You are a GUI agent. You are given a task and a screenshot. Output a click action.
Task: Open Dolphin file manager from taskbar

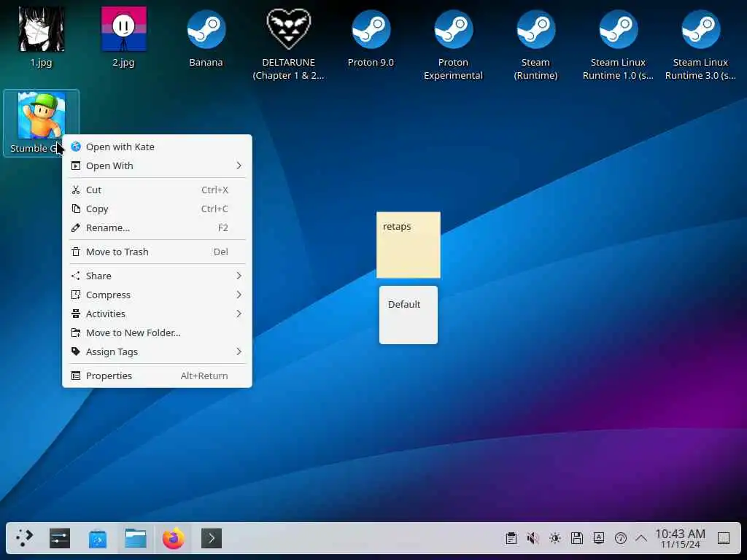(136, 538)
